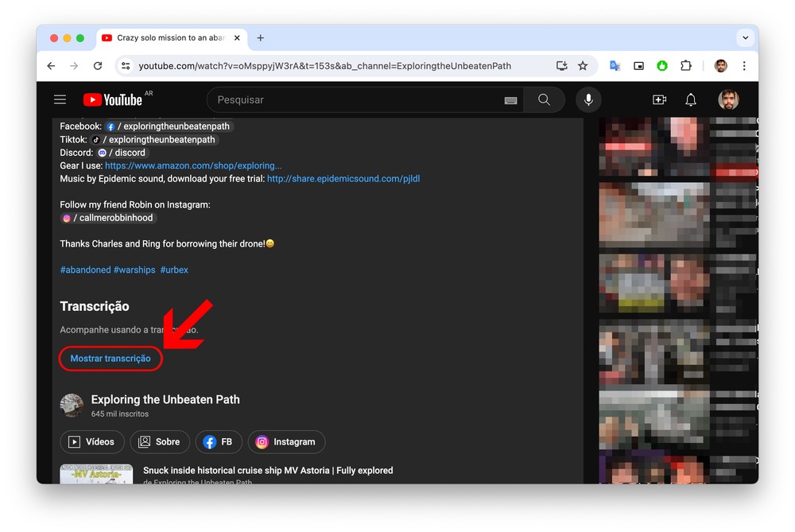Open the create video icon
The width and height of the screenshot is (795, 532).
(x=659, y=99)
